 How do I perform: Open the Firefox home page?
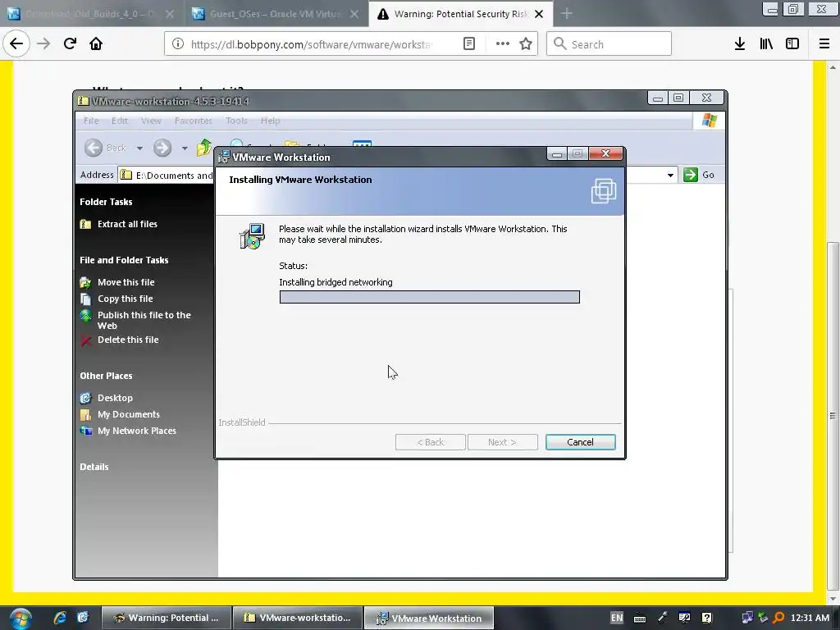point(96,43)
